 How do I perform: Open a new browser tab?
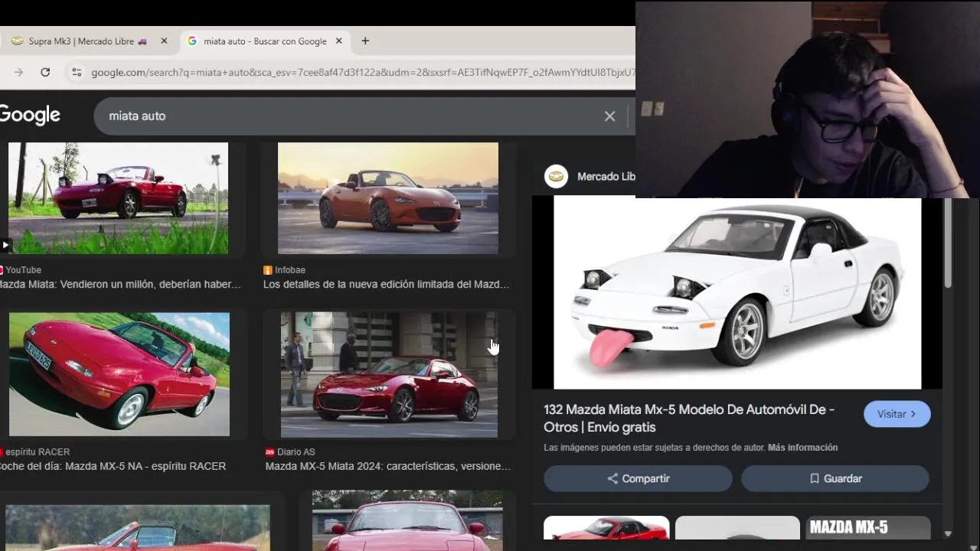click(365, 41)
